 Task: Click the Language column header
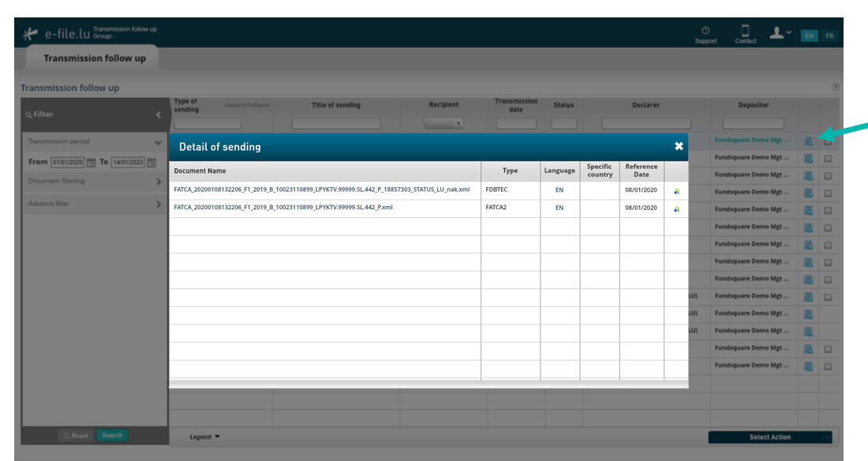[x=559, y=171]
